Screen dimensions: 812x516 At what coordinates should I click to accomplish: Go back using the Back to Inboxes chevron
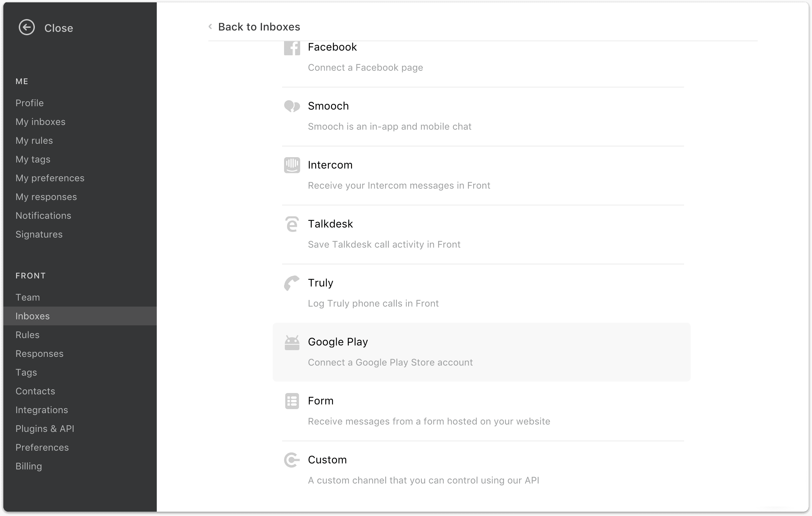point(210,26)
